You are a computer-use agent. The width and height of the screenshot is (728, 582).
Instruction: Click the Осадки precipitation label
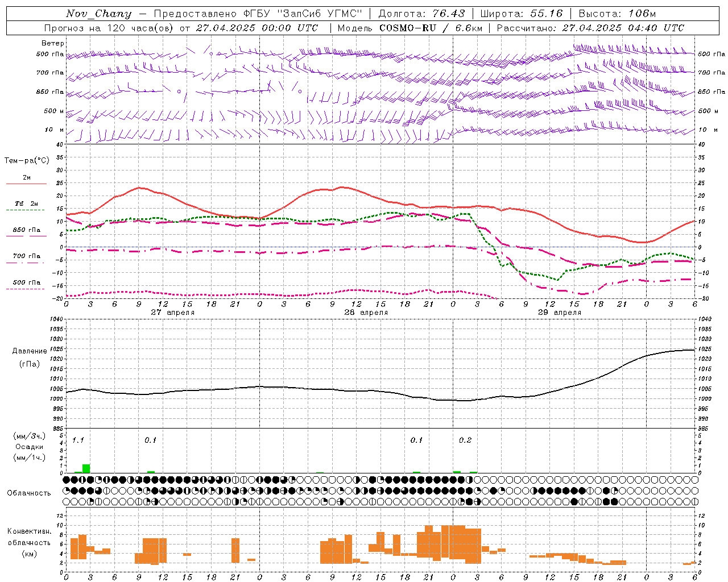(29, 447)
